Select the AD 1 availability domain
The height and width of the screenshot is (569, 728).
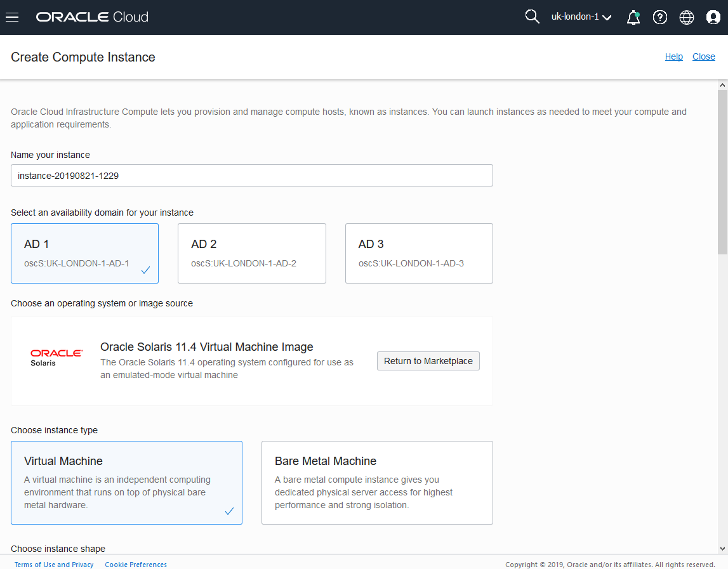click(84, 253)
